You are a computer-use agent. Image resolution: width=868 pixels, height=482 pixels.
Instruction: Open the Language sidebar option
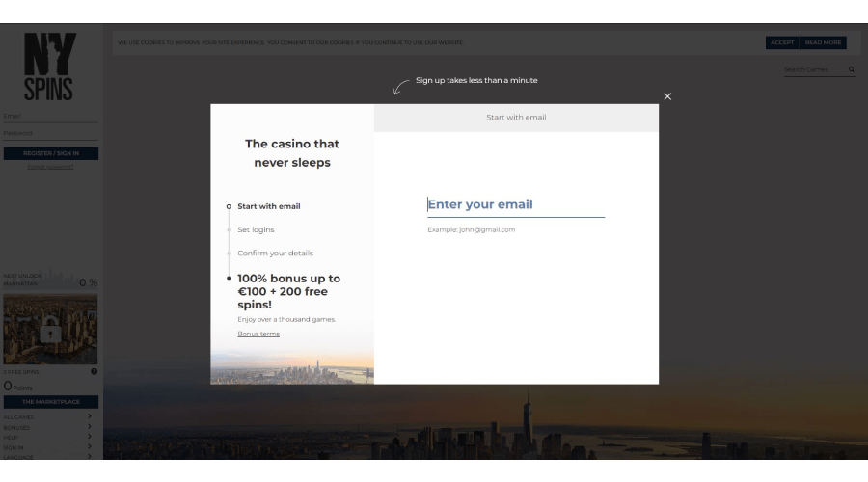(17, 457)
